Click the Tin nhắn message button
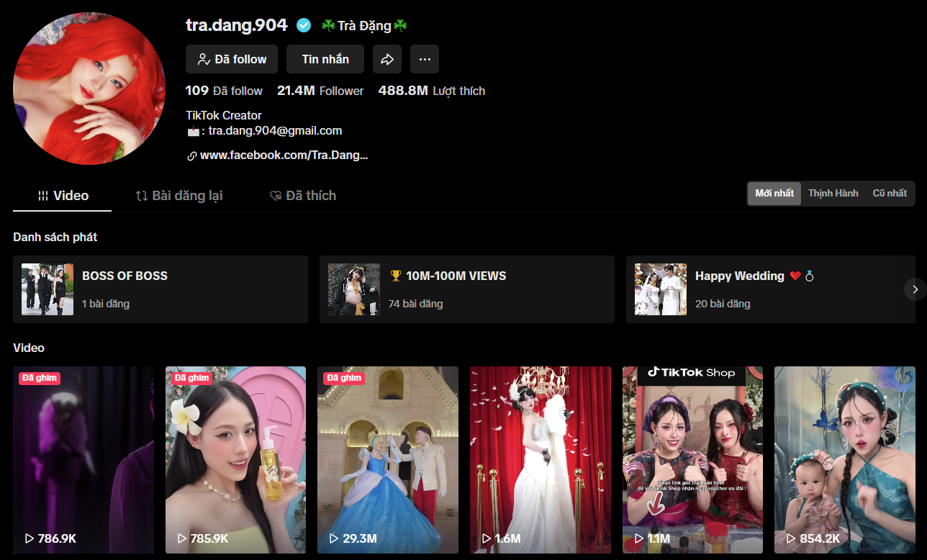Image resolution: width=927 pixels, height=560 pixels. click(325, 59)
